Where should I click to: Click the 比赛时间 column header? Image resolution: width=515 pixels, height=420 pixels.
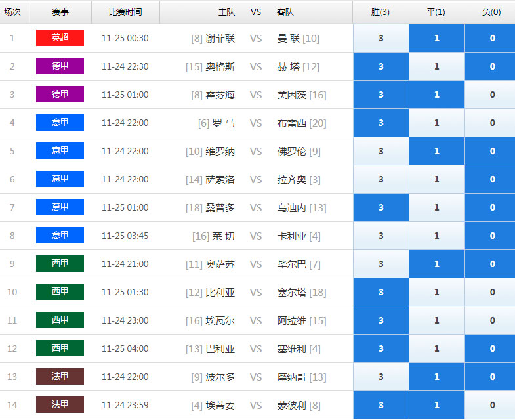(125, 12)
